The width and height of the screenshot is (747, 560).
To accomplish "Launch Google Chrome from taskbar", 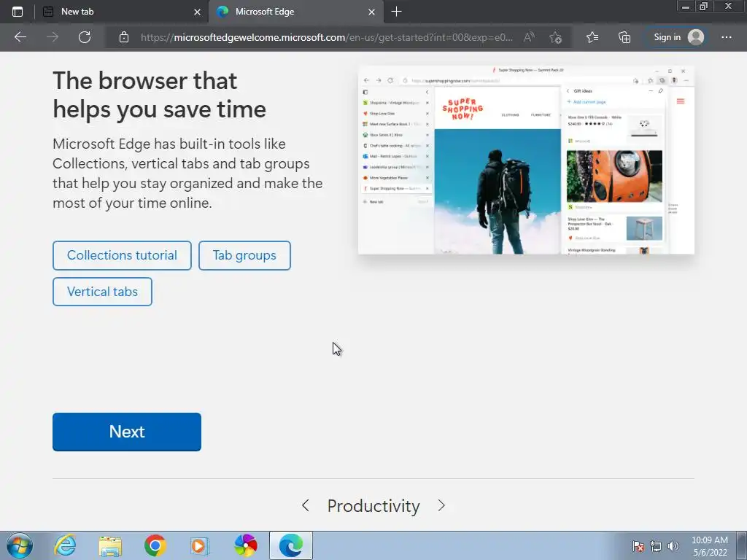I will 155,545.
